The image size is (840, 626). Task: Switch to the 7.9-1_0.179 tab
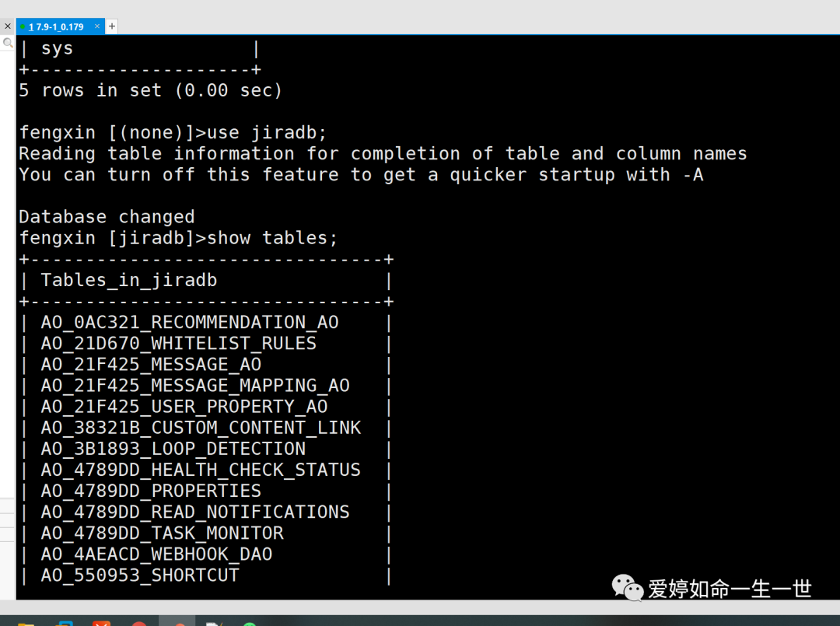tap(56, 26)
